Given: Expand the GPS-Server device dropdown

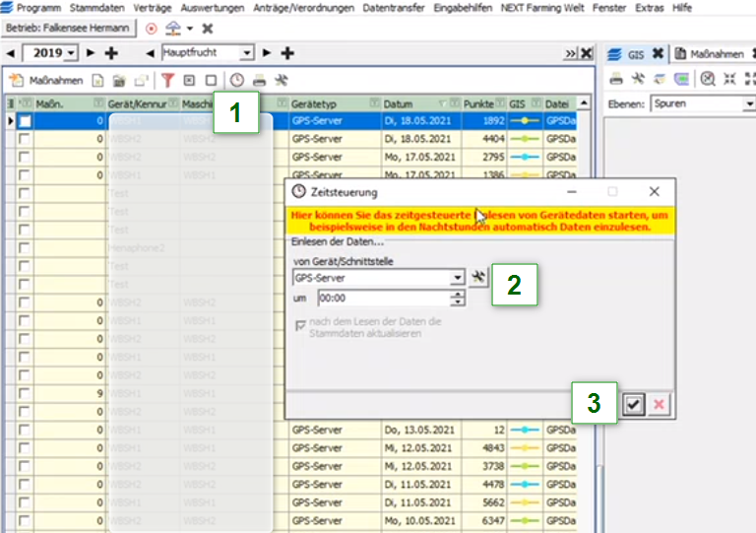Looking at the screenshot, I should (457, 279).
